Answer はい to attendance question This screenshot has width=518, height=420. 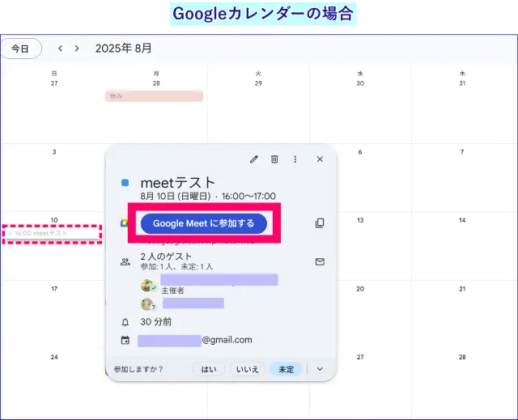pyautogui.click(x=209, y=369)
